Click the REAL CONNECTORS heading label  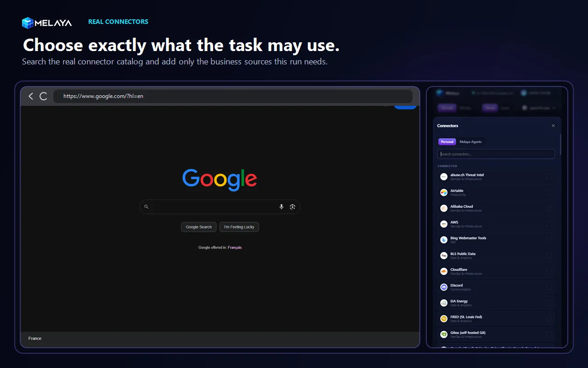coord(118,22)
